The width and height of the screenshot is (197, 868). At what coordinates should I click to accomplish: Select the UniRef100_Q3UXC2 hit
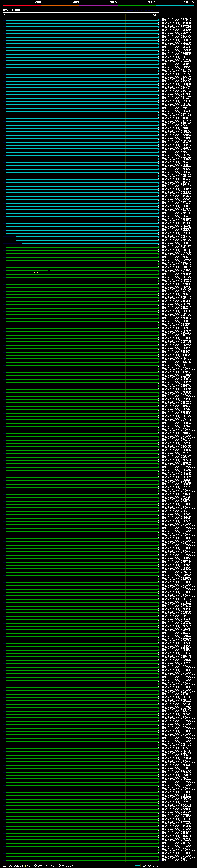pos(177,599)
